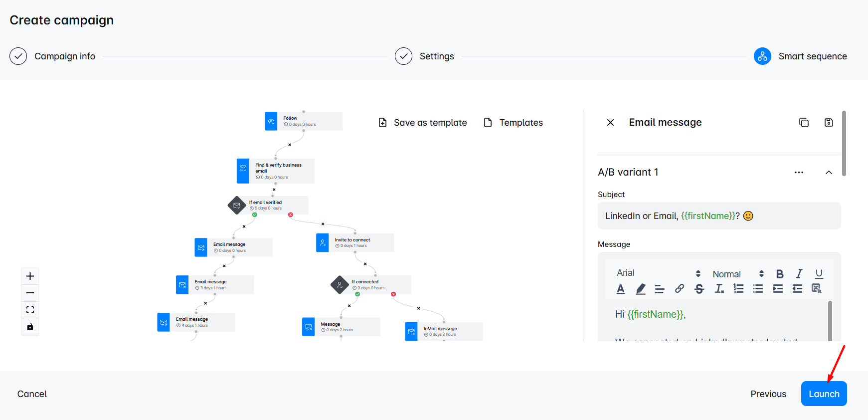The height and width of the screenshot is (420, 868).
Task: Click the duplicate Email message icon
Action: pos(804,123)
